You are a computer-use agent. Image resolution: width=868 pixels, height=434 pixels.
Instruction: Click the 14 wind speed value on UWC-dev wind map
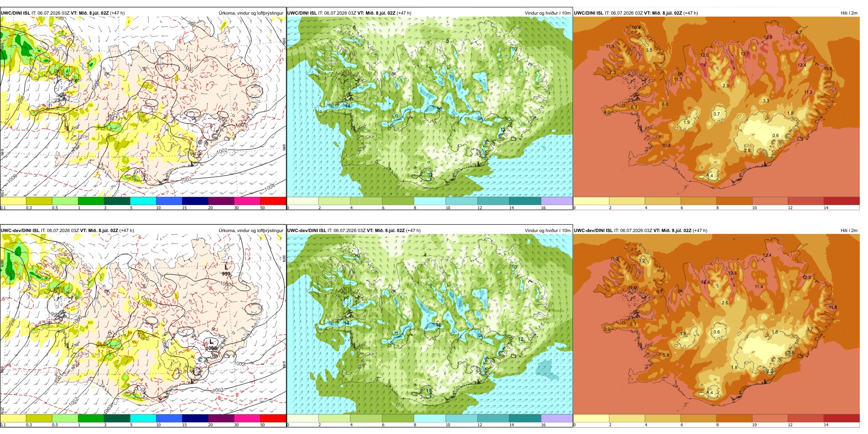(x=347, y=323)
